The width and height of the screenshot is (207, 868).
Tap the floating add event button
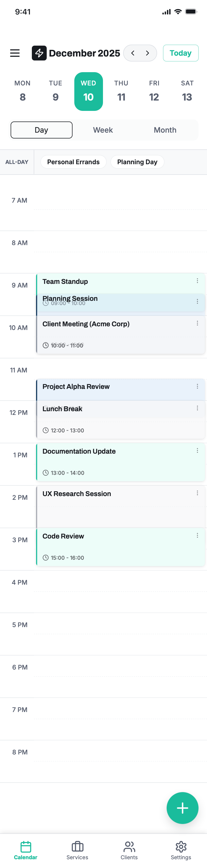[182, 808]
